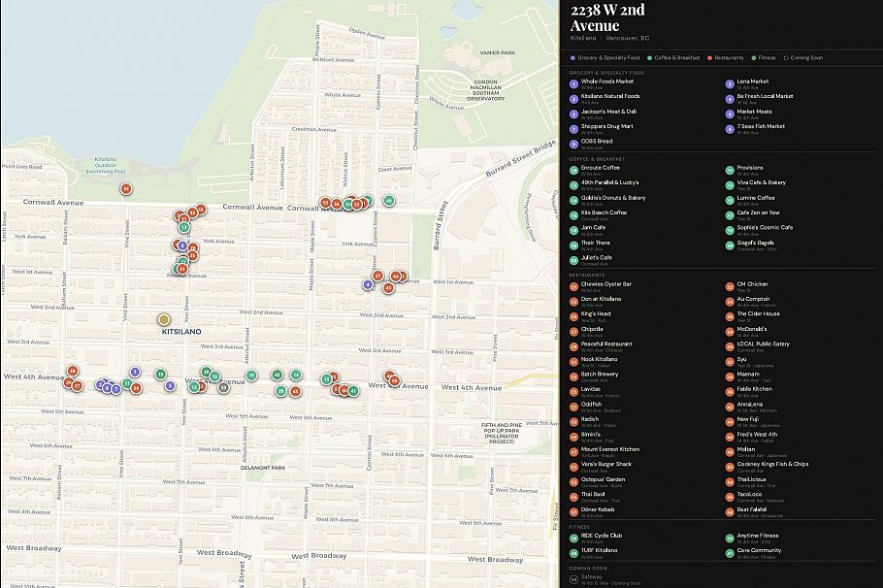Select the Coming Soon category in legend
The height and width of the screenshot is (588, 883).
pos(801,57)
